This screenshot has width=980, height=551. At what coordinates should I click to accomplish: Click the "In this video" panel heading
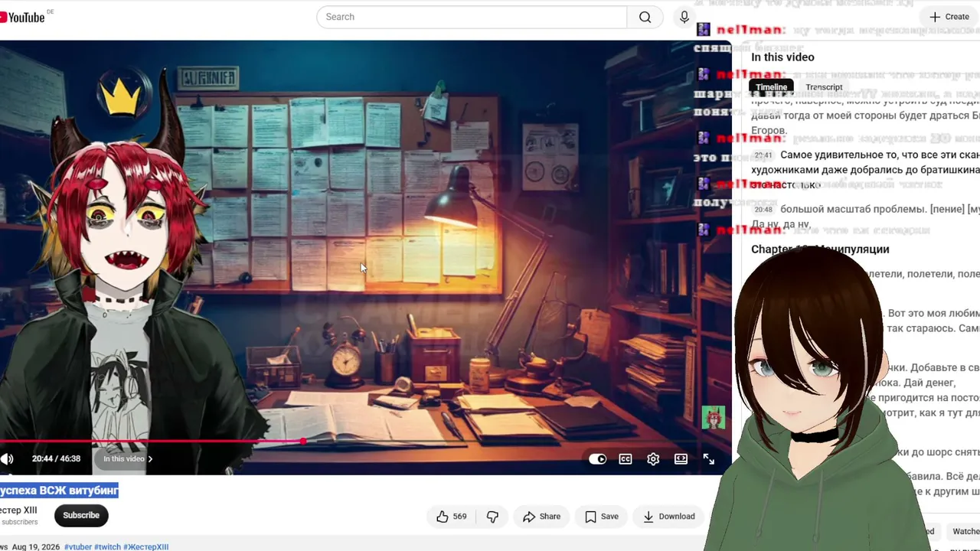(x=782, y=57)
